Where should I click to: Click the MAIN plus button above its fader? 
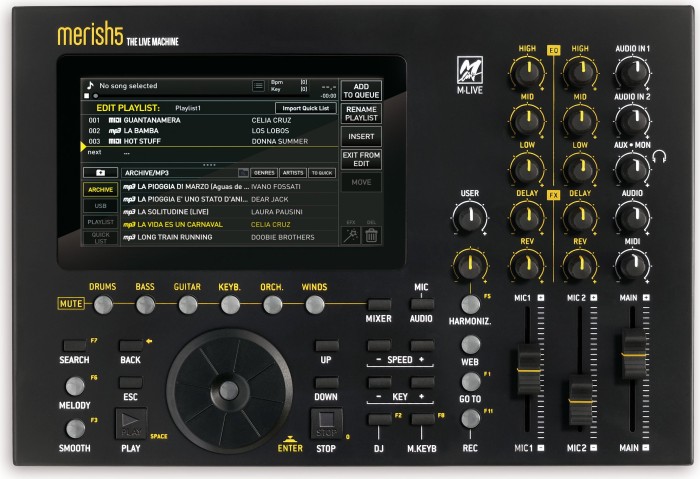(646, 297)
